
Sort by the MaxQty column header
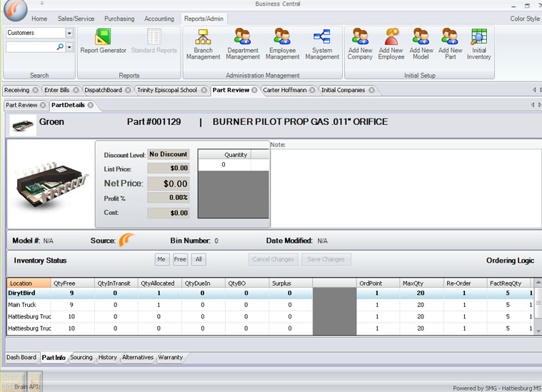(421, 283)
